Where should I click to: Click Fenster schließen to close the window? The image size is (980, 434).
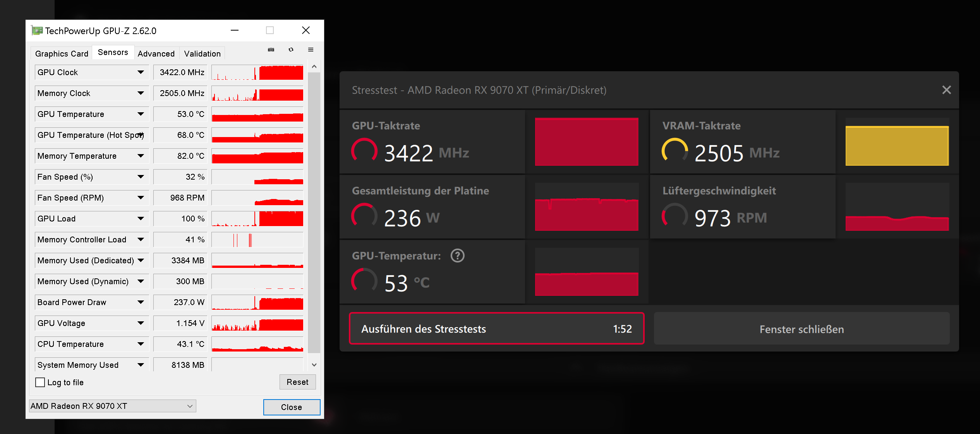802,329
